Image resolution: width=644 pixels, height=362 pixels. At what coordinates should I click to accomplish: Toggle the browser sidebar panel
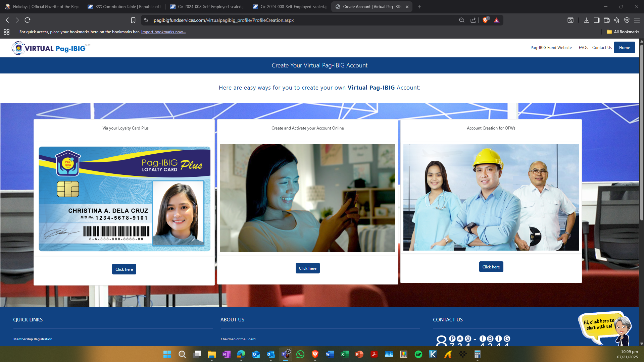pyautogui.click(x=597, y=20)
